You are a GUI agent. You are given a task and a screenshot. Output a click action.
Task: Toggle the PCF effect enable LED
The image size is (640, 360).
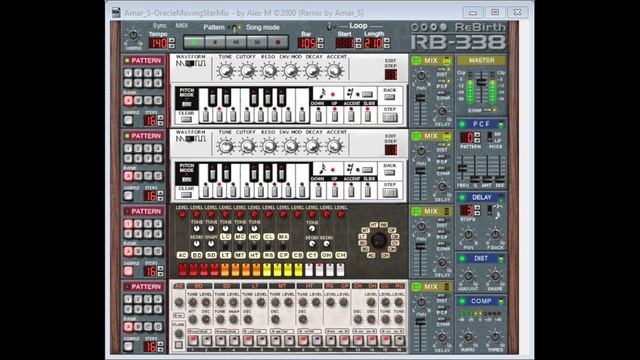(x=462, y=124)
